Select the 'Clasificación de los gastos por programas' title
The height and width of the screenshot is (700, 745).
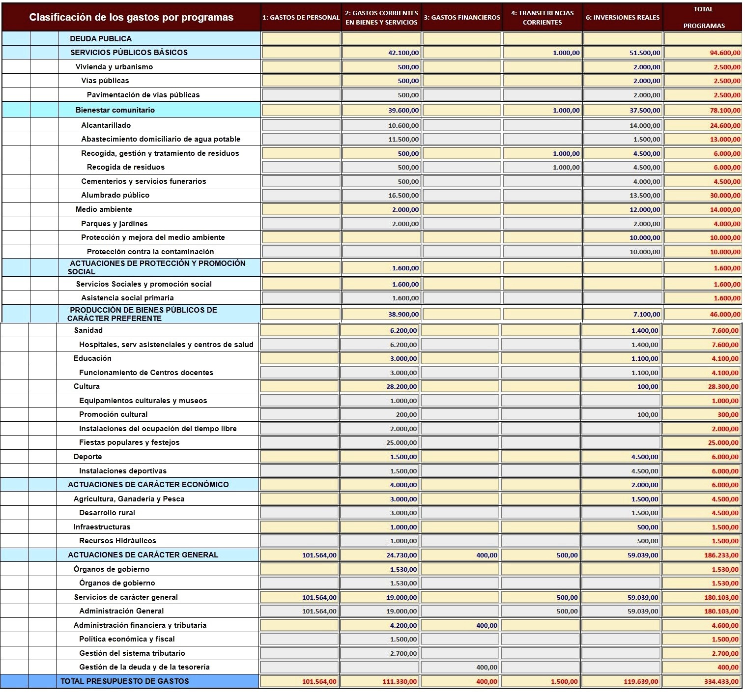pos(131,17)
